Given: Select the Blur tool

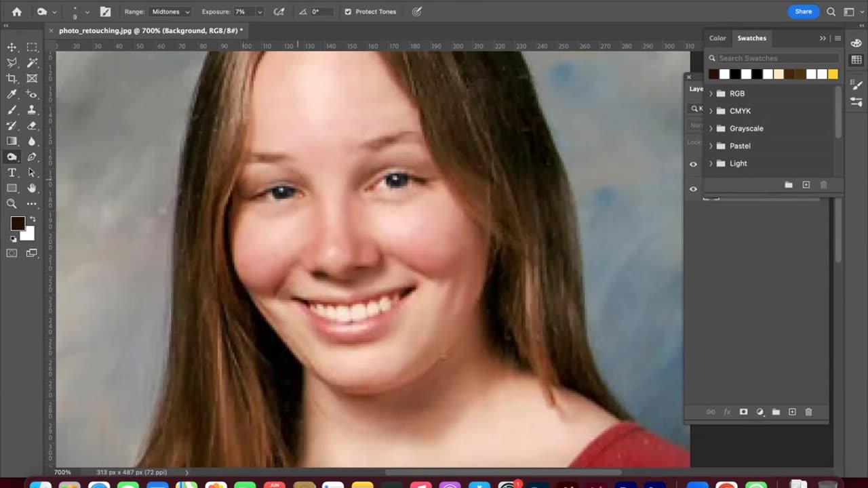Looking at the screenshot, I should coord(32,141).
